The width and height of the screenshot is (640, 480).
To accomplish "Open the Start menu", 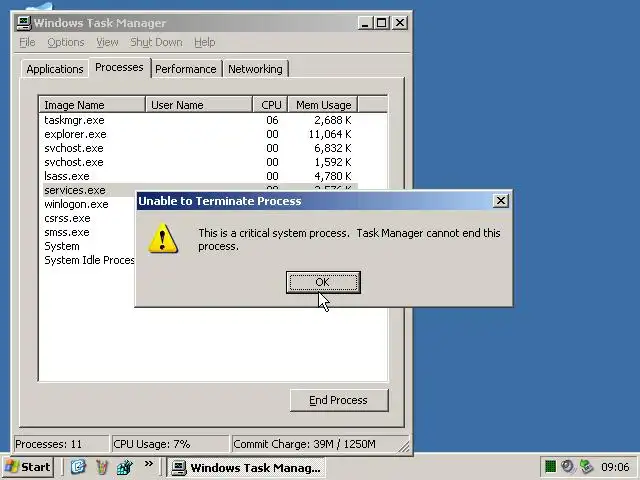I will tap(28, 467).
